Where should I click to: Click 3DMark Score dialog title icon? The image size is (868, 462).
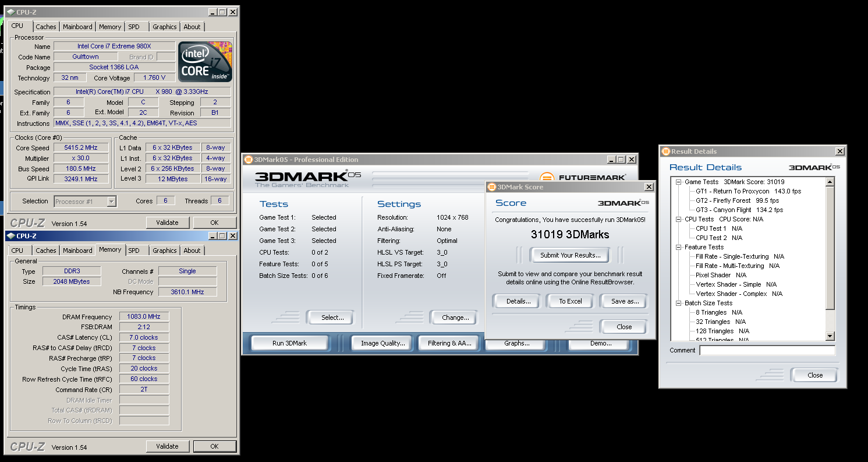tap(491, 187)
